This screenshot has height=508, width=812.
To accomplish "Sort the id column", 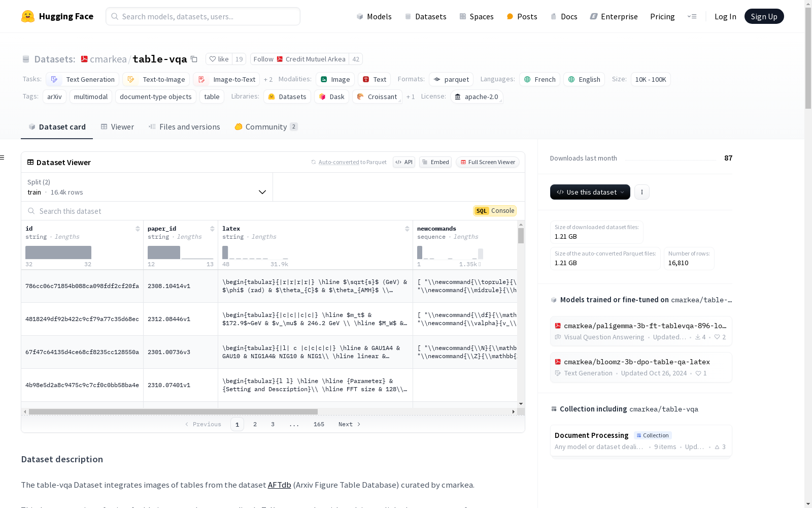I will tap(138, 229).
